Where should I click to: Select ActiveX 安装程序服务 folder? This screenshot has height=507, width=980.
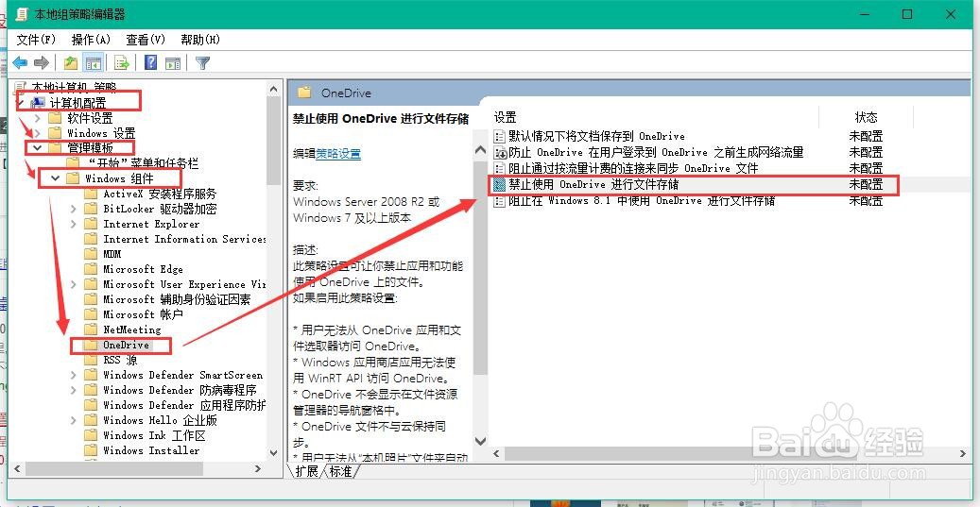coord(160,194)
